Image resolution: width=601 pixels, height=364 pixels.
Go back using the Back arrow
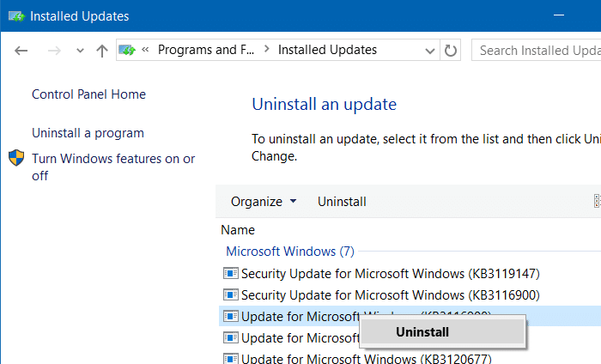point(21,50)
